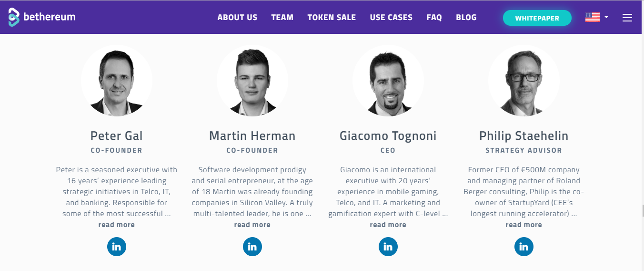644x271 pixels.
Task: Show more of Giacomo Tognoni's bio
Action: click(x=388, y=225)
